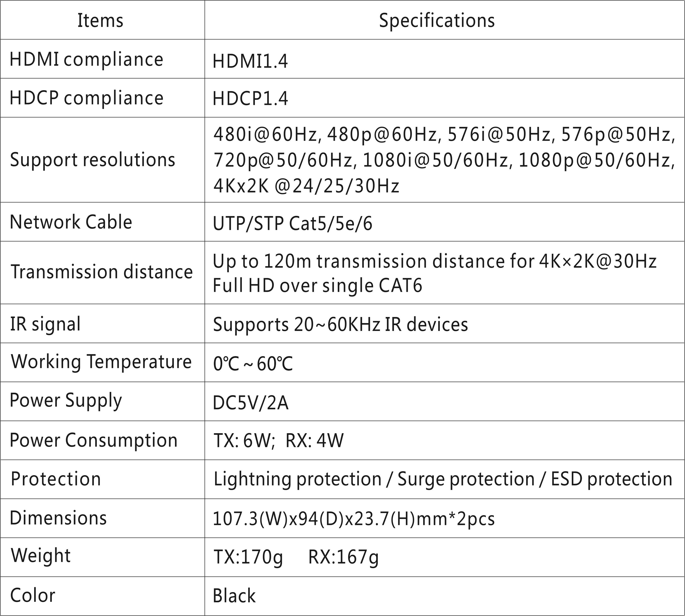Click the Power Consumption label
This screenshot has height=616, width=685.
click(x=93, y=440)
